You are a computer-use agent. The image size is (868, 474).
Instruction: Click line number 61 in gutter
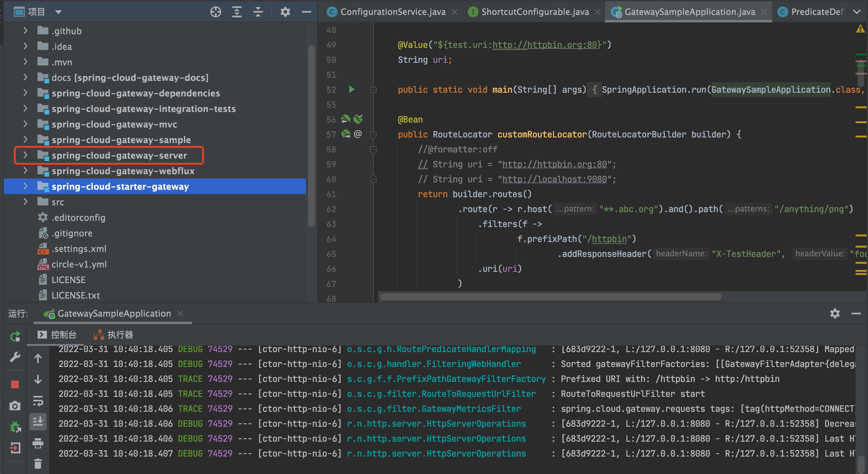331,194
